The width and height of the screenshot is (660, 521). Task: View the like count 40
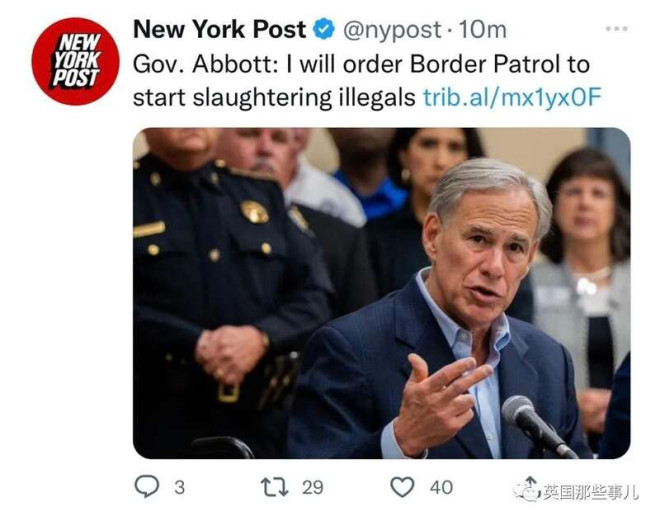(x=441, y=487)
